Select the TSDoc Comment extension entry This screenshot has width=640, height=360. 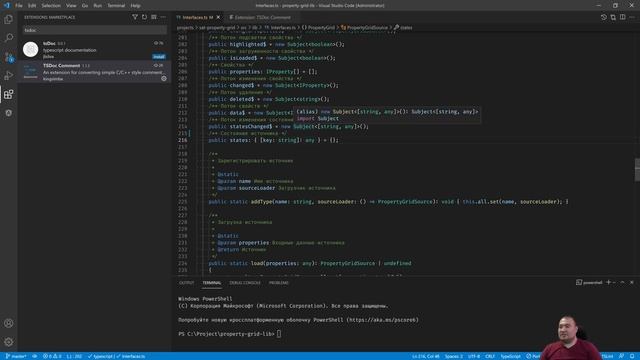[94, 72]
